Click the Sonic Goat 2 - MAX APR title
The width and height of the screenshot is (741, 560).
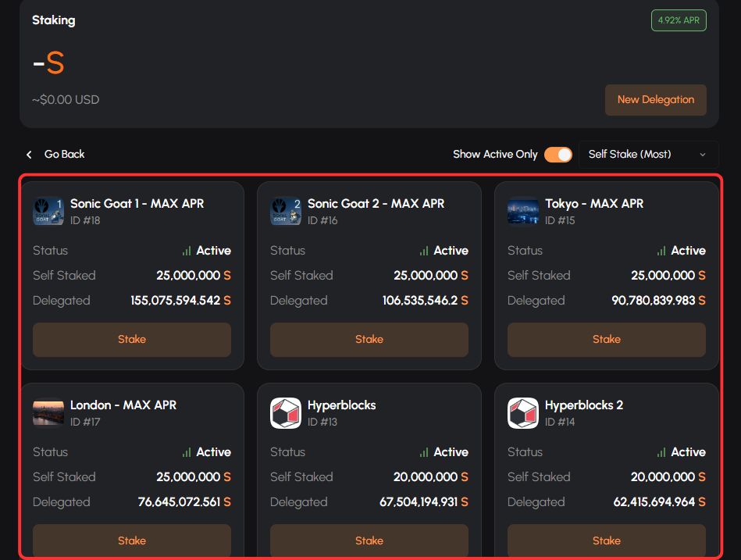376,204
